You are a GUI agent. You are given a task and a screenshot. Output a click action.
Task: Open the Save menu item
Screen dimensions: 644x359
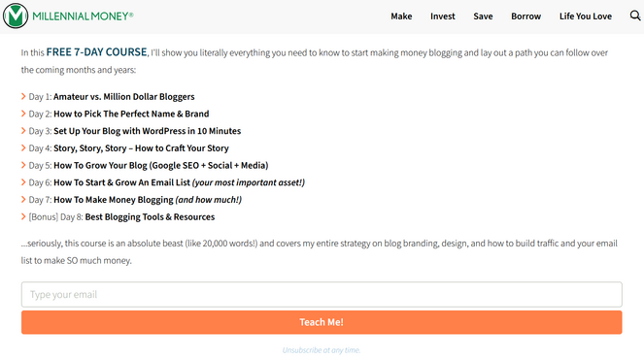click(x=483, y=16)
